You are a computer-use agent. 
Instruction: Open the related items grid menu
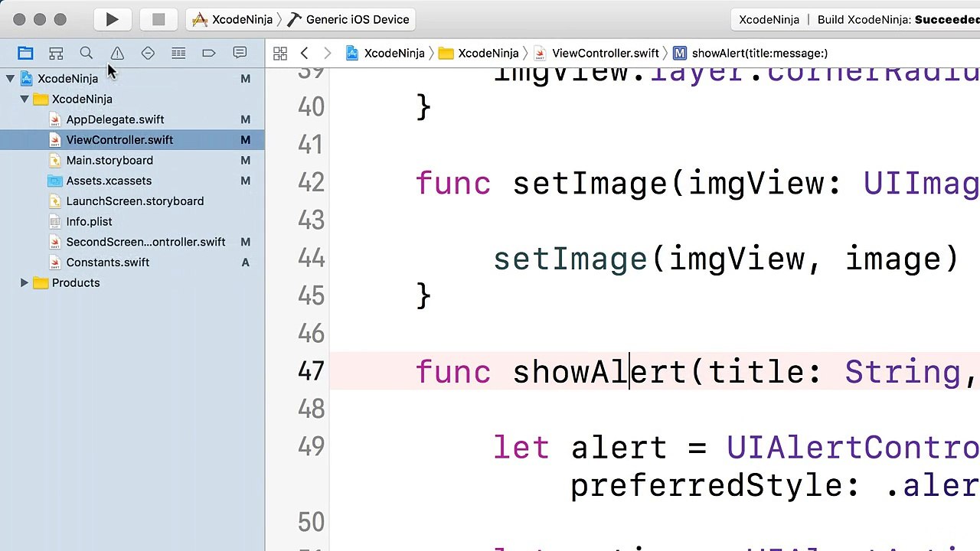tap(280, 53)
